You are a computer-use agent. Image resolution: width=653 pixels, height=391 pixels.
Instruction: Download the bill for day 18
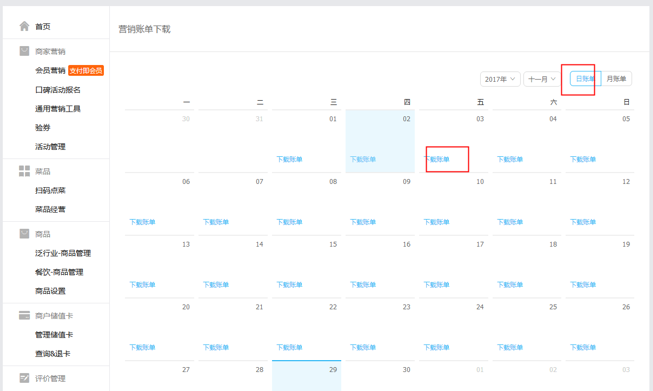click(510, 285)
